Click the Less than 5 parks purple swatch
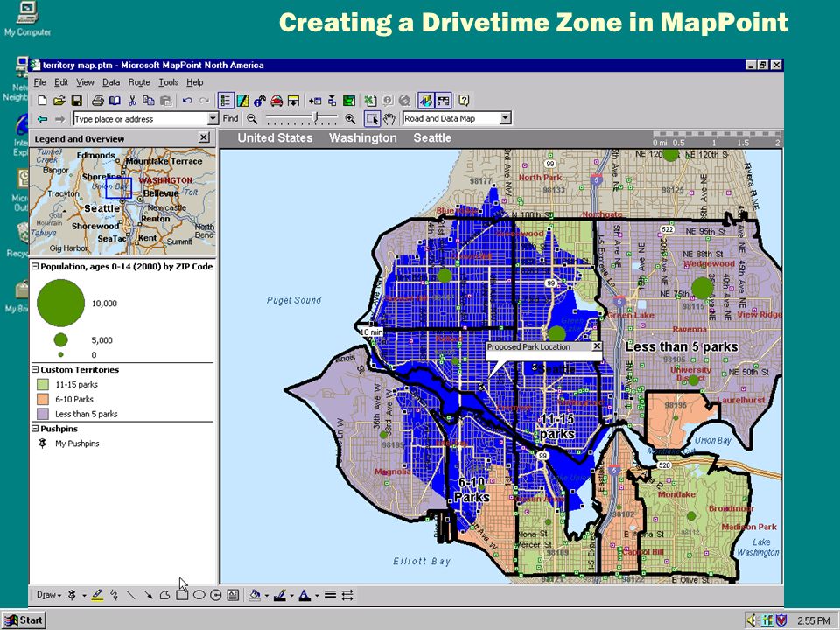This screenshot has height=630, width=840. coord(43,414)
